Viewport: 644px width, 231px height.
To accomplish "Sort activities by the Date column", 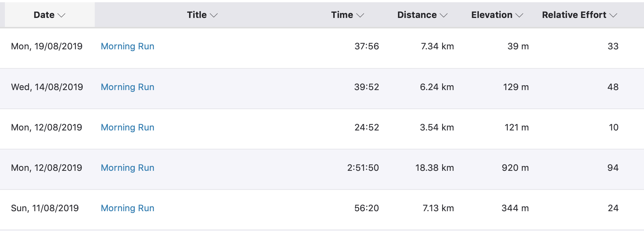I will click(49, 15).
